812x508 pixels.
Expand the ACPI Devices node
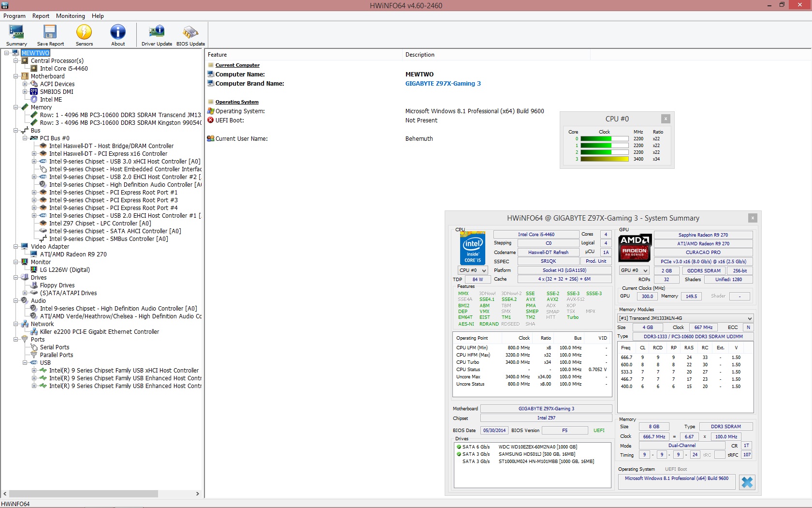pos(25,84)
